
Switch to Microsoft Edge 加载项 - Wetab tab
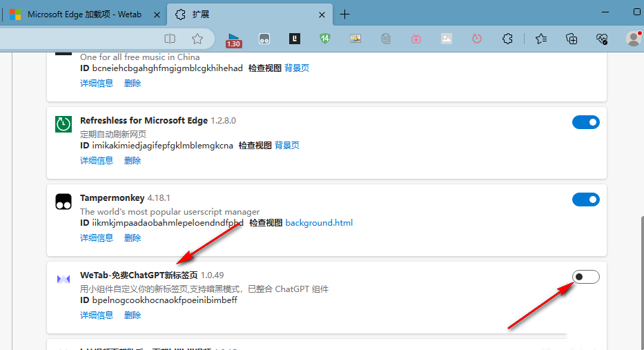pos(84,14)
